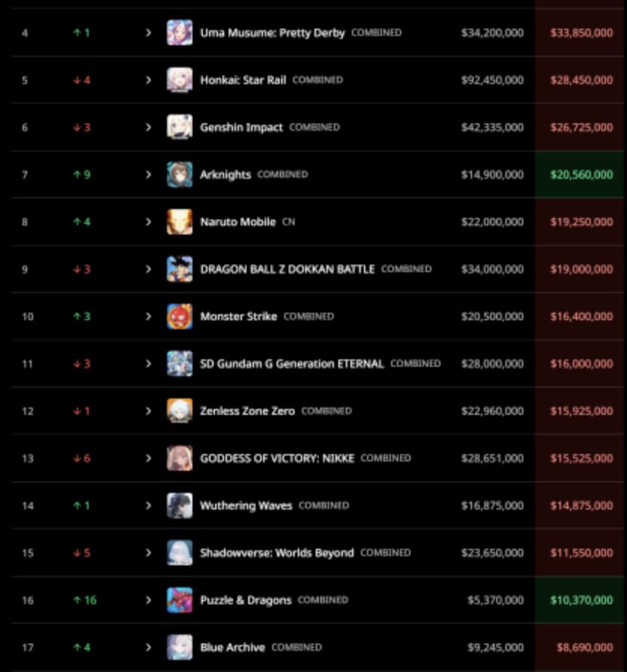This screenshot has height=672, width=627.
Task: Click the Blue Archive game icon
Action: tap(180, 647)
